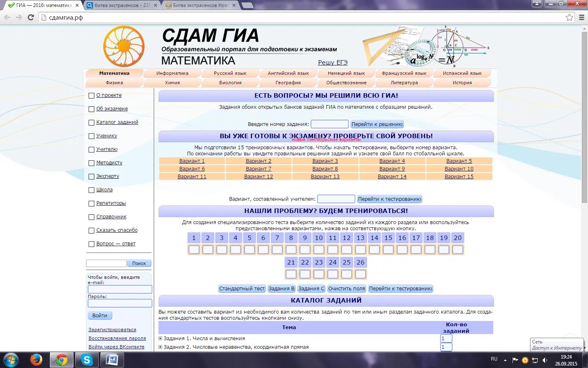588x368 pixels.
Task: Open the История subject tab
Action: pos(462,83)
